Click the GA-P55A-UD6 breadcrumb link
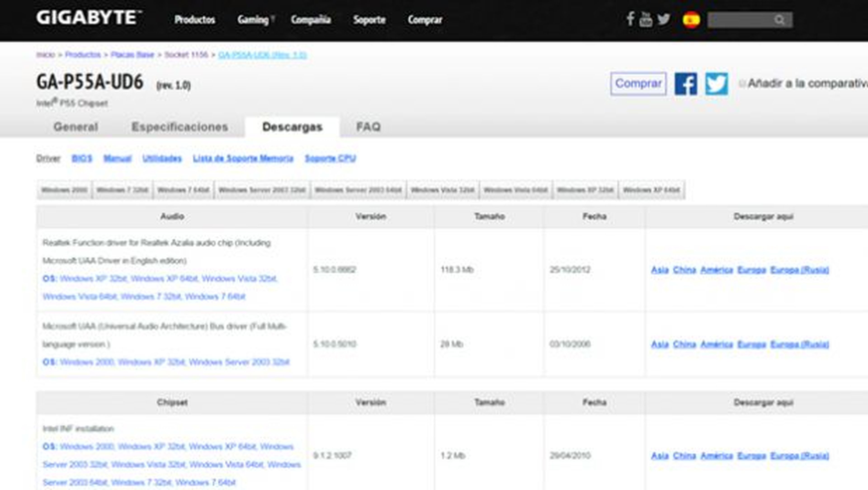This screenshot has height=490, width=868. [x=262, y=55]
